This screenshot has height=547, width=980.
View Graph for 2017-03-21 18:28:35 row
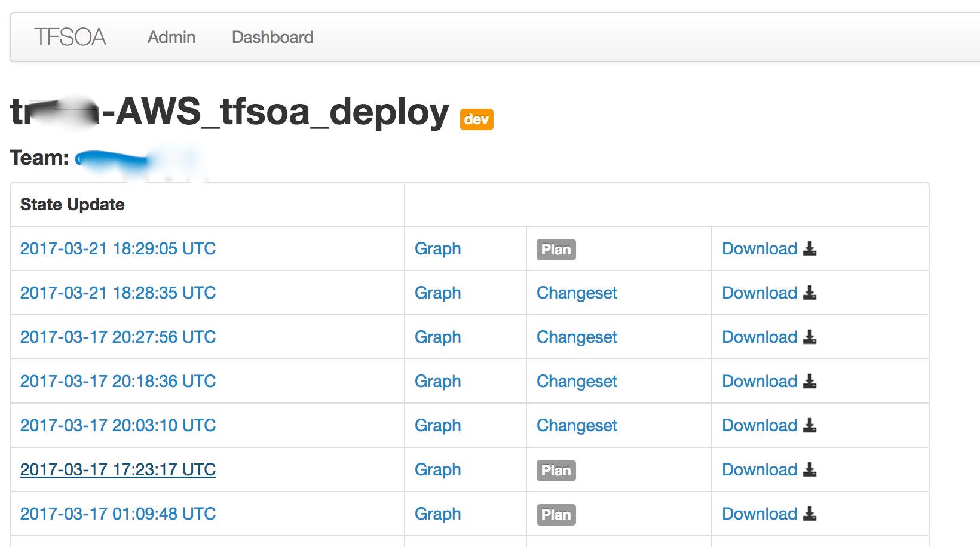438,293
